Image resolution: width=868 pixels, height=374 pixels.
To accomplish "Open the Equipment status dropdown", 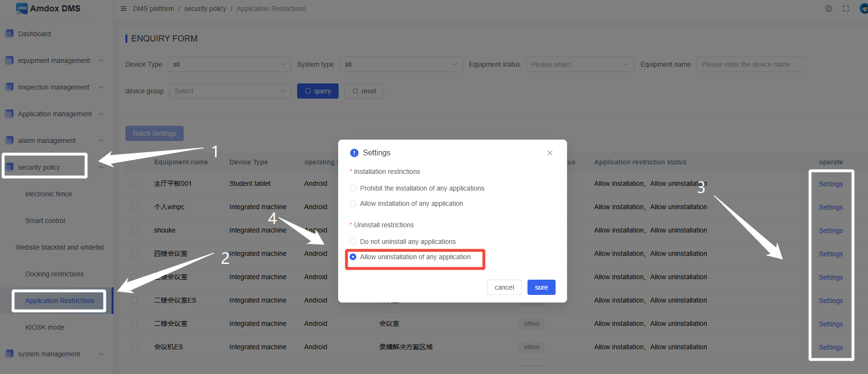I will 579,64.
